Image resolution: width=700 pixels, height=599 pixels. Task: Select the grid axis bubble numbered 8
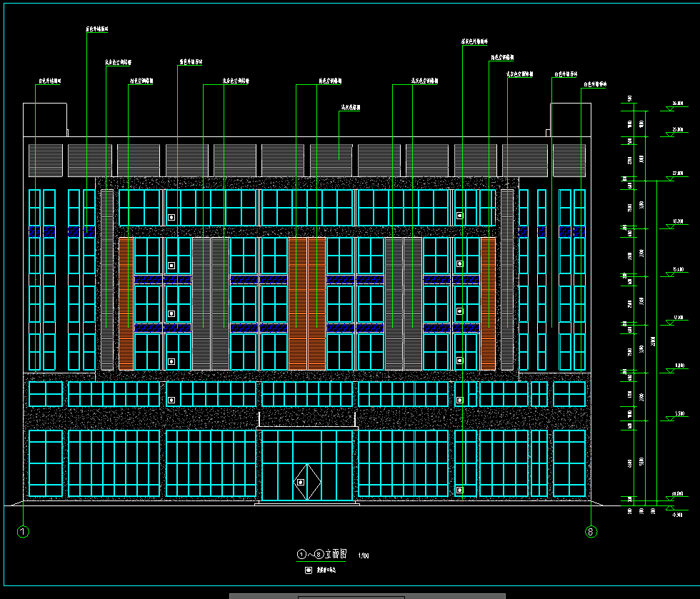tap(591, 531)
